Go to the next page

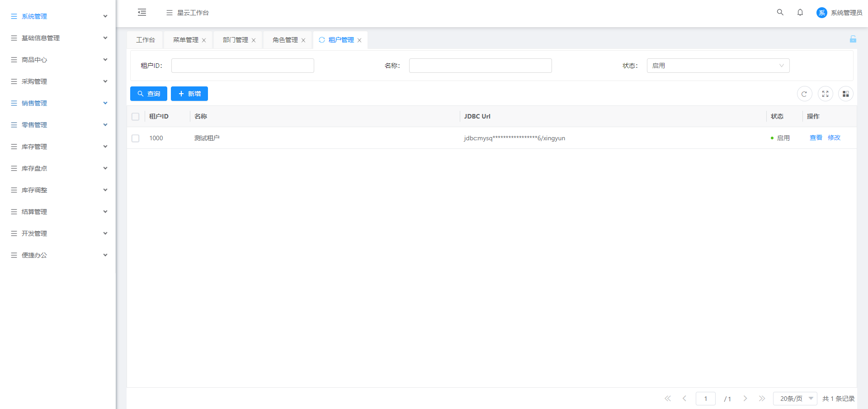pyautogui.click(x=745, y=399)
